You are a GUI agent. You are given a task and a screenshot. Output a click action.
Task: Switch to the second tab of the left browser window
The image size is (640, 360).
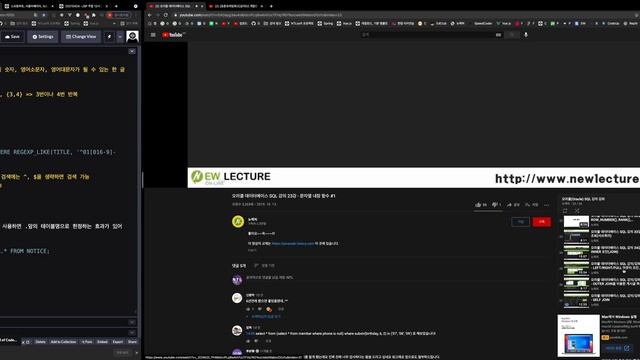click(84, 6)
